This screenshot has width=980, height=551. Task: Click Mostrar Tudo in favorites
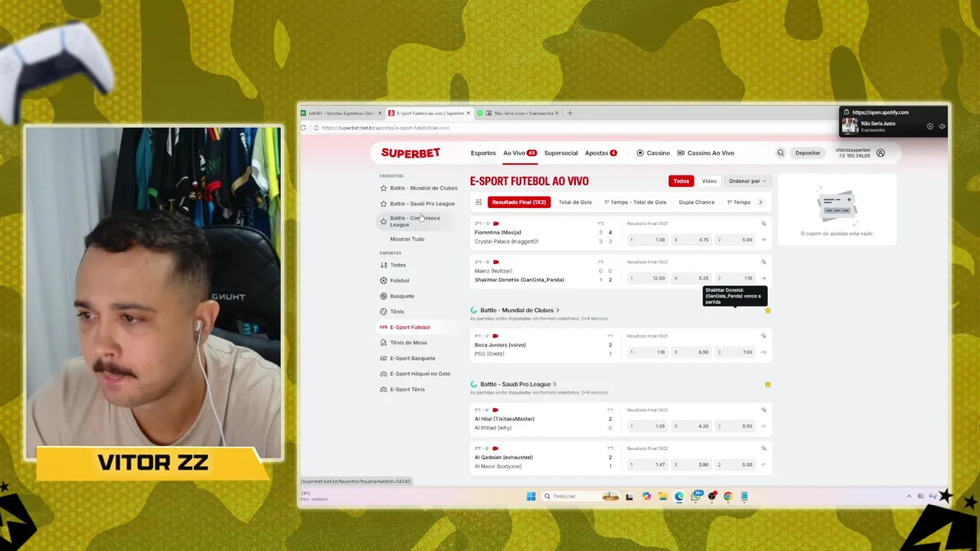[407, 239]
